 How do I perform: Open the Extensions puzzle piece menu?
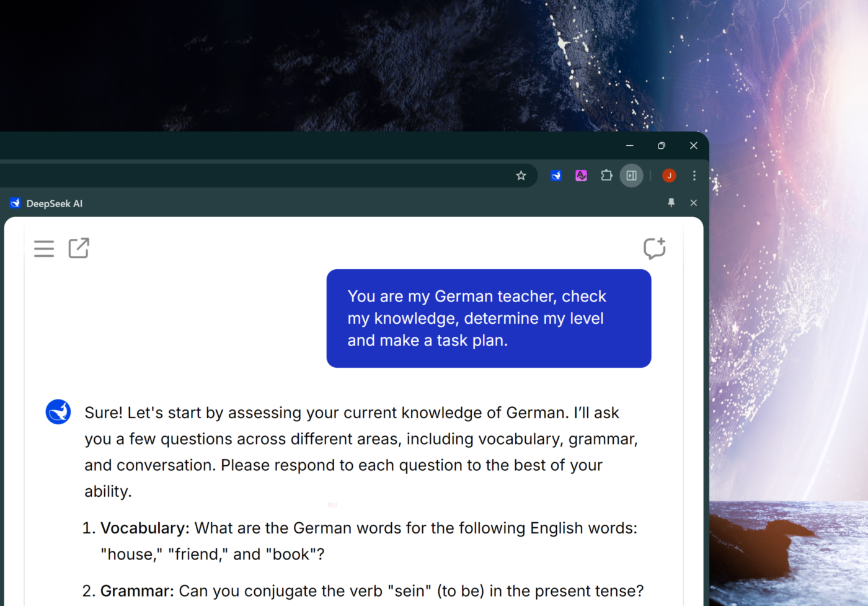pos(606,176)
